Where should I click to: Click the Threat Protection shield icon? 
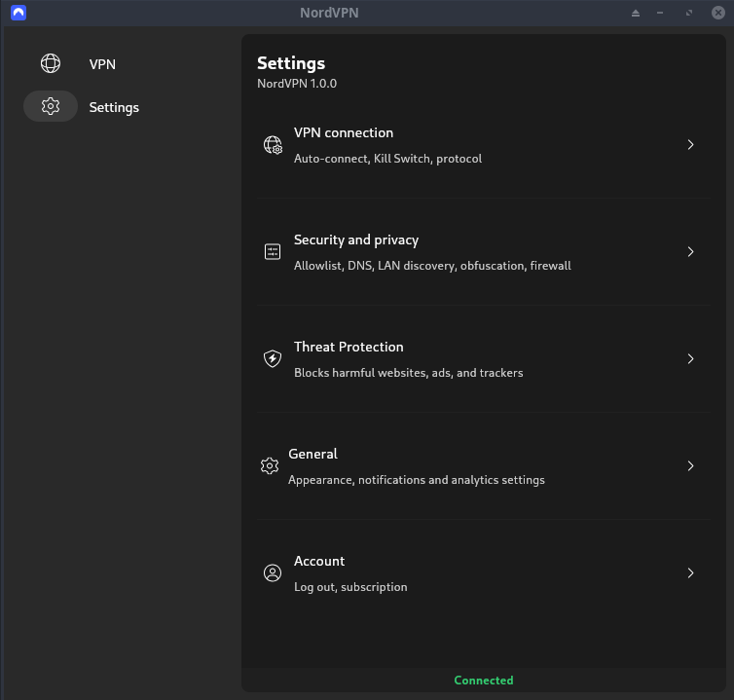273,359
